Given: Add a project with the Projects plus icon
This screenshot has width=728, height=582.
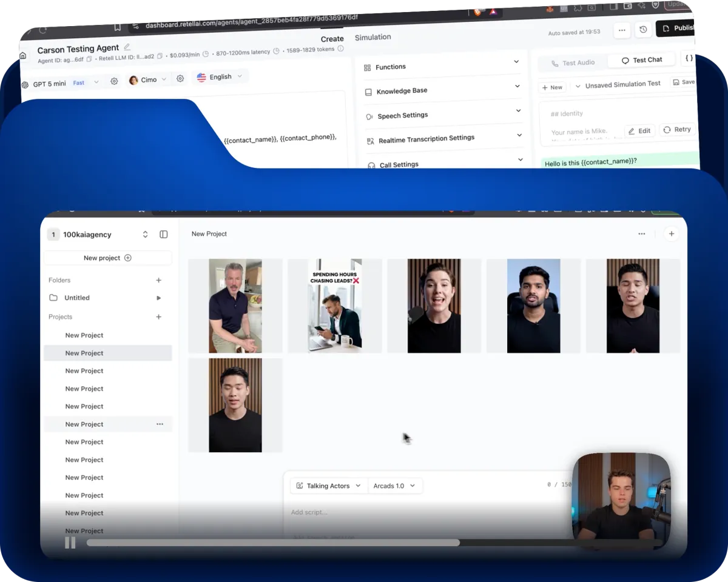Looking at the screenshot, I should [159, 316].
